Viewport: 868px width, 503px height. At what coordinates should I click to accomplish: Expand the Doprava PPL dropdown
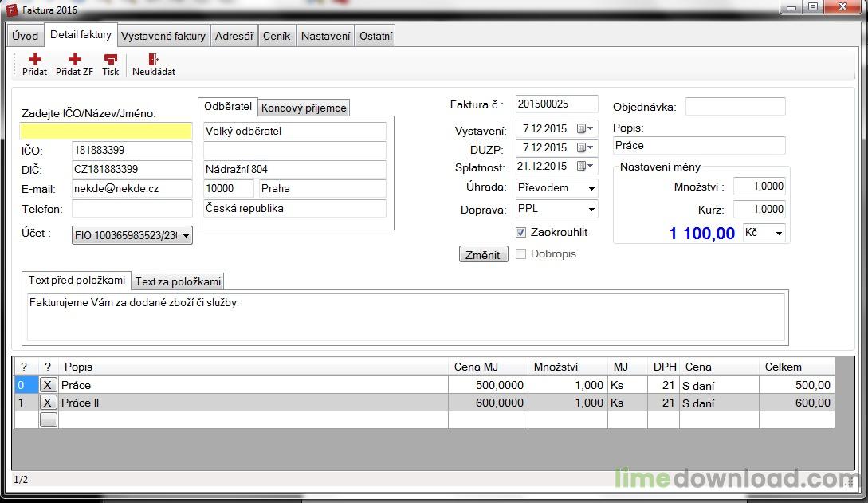pyautogui.click(x=591, y=210)
